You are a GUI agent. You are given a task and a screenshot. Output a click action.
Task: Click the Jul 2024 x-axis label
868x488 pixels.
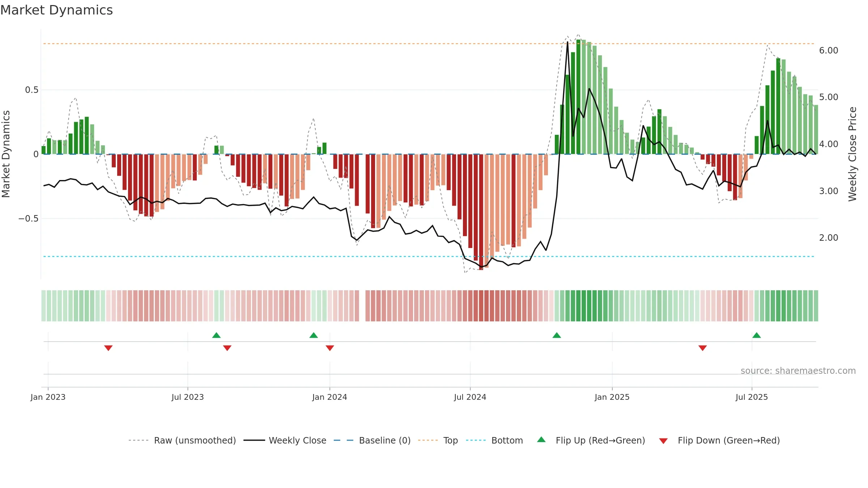coord(470,397)
